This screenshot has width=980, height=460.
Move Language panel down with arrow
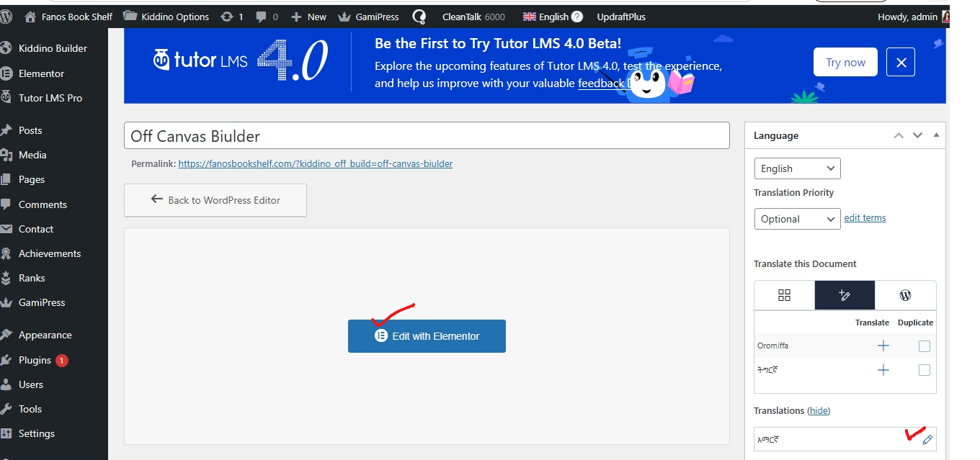917,135
